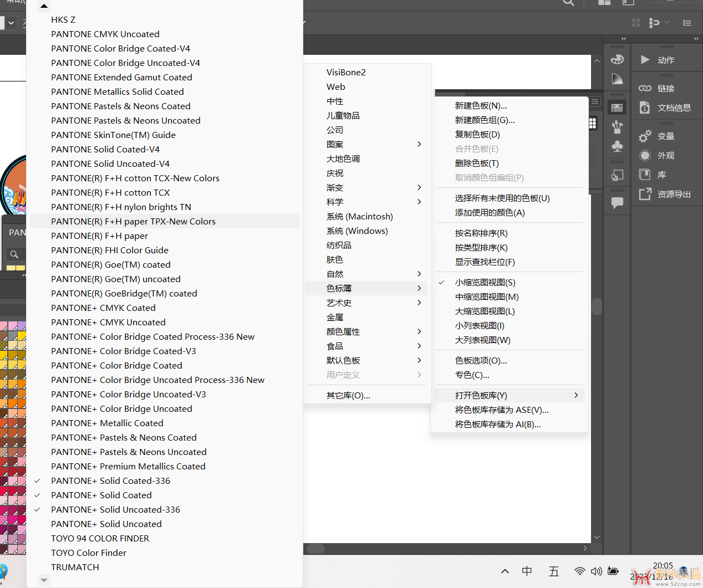Expand the 打开色板库(Y) submenu
The image size is (703, 588).
tap(510, 395)
